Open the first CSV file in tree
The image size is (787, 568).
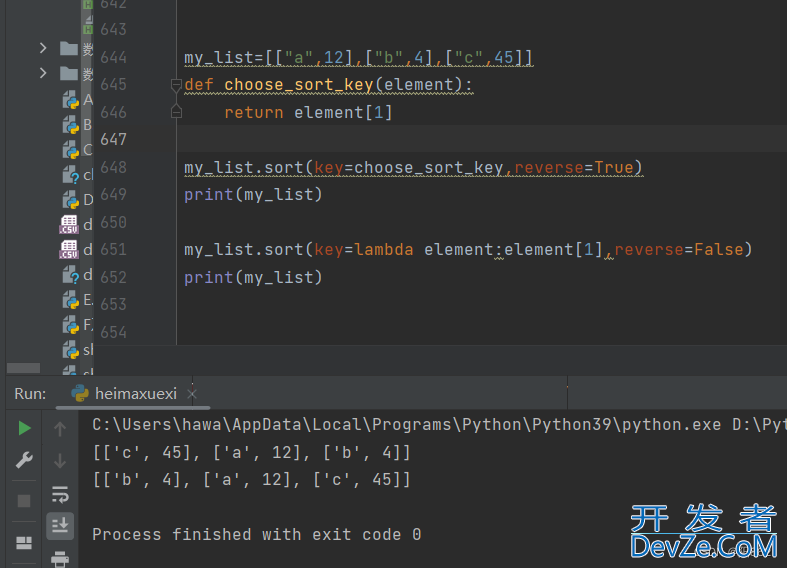pyautogui.click(x=76, y=224)
